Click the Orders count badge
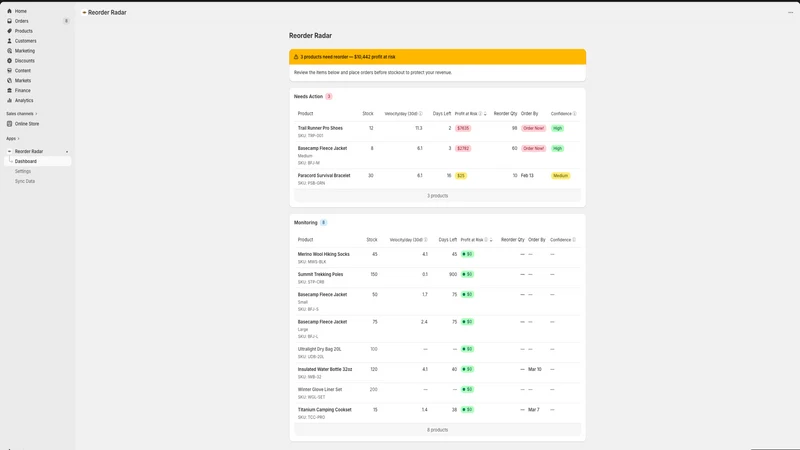Viewport: 800px width, 450px height. click(x=66, y=21)
